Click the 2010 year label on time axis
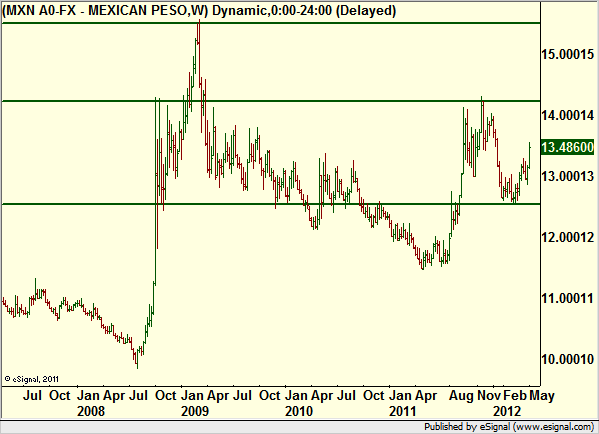 click(x=299, y=411)
